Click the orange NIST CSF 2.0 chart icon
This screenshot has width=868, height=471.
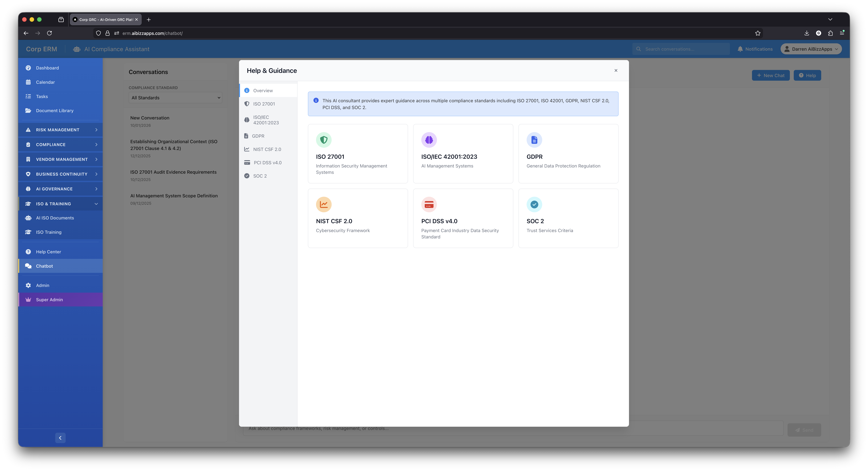pyautogui.click(x=324, y=204)
